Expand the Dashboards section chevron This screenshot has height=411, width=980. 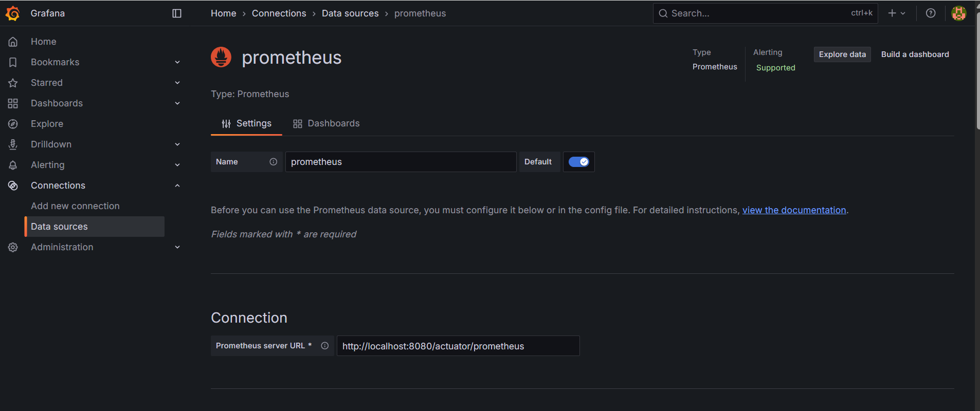(x=177, y=103)
